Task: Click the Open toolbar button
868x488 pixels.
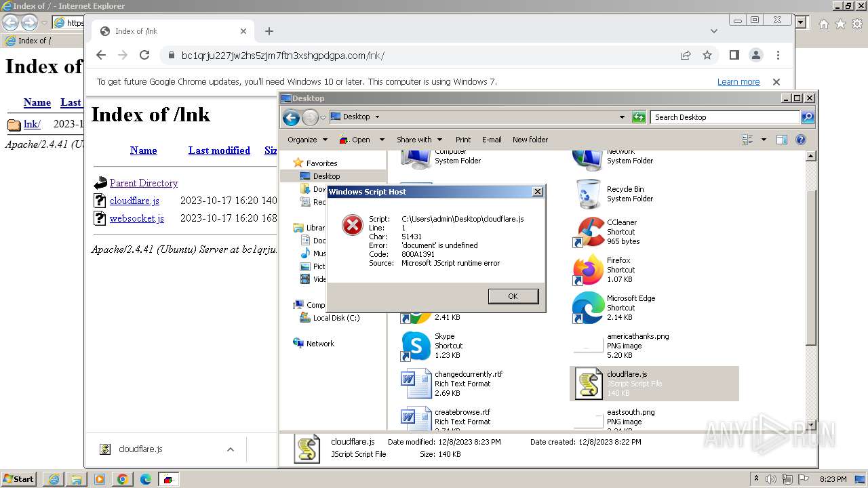Action: point(355,140)
